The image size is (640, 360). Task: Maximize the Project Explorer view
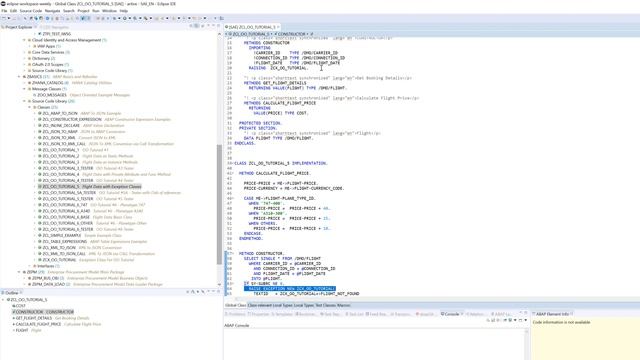pyautogui.click(x=218, y=26)
